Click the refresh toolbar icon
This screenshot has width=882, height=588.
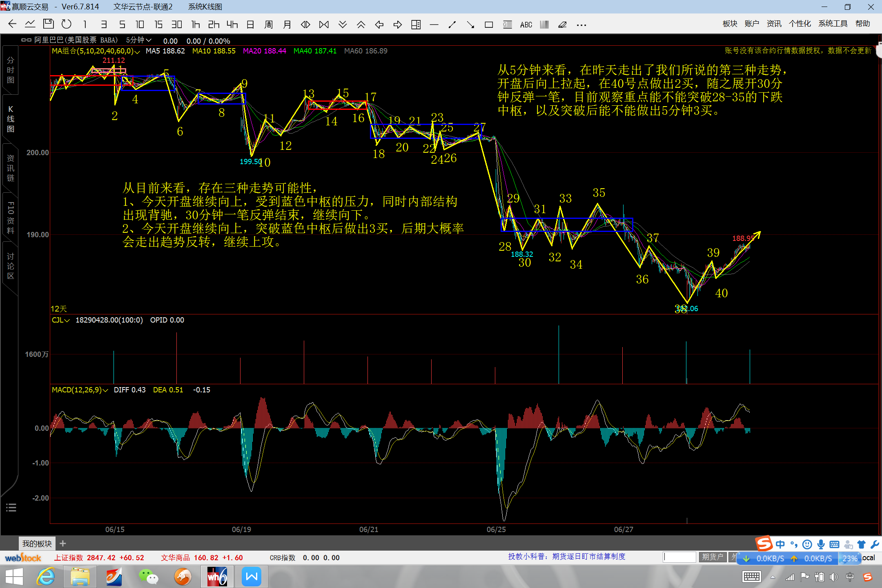66,24
